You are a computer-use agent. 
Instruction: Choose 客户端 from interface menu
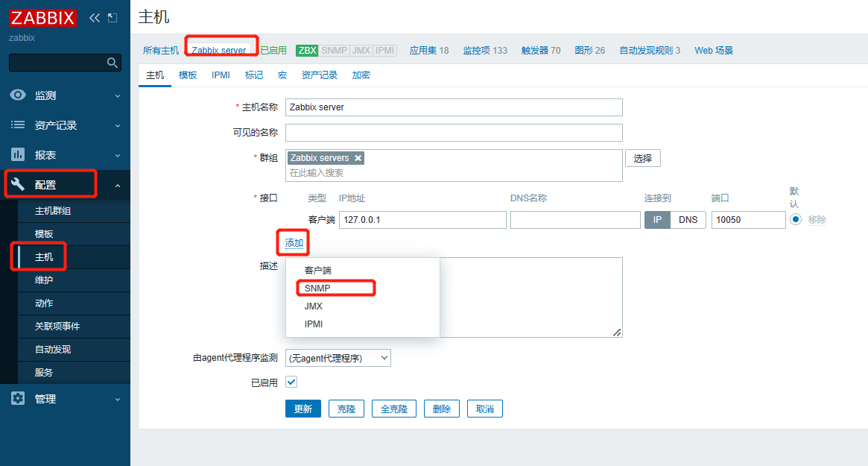coord(363,271)
